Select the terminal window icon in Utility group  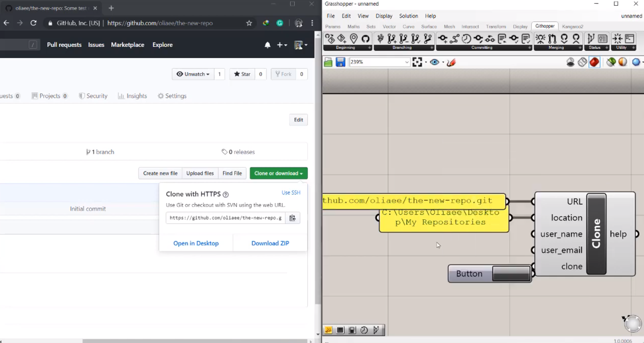point(630,39)
